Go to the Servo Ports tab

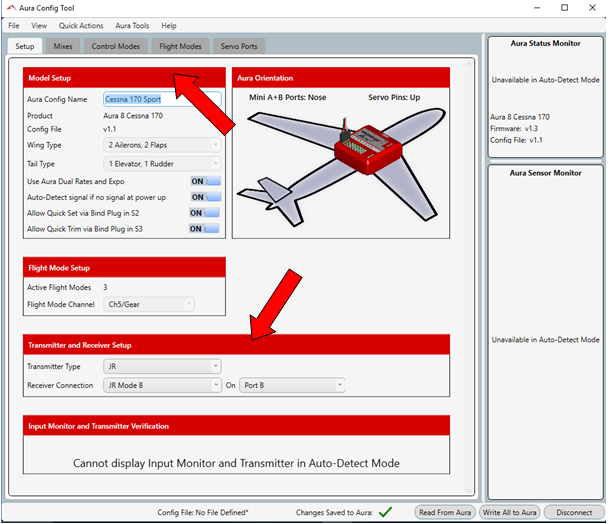tap(238, 46)
